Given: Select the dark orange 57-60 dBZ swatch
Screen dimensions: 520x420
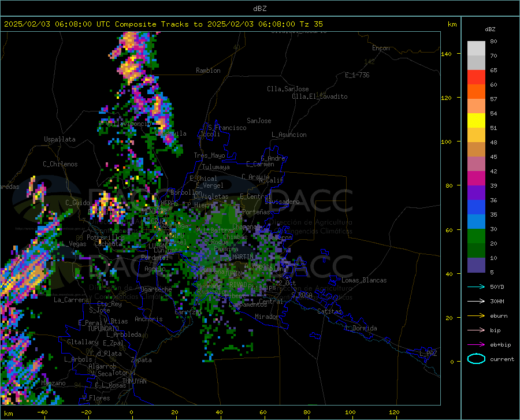Looking at the screenshot, I should [476, 92].
